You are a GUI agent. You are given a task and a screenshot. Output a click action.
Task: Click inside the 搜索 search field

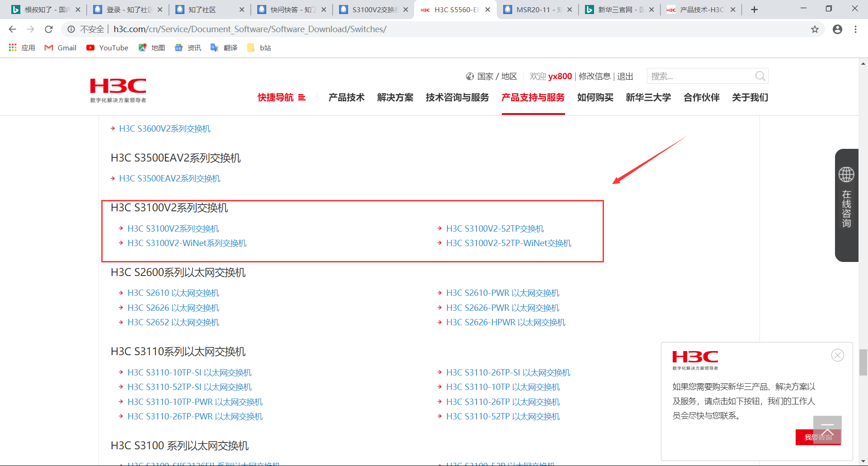tap(701, 76)
